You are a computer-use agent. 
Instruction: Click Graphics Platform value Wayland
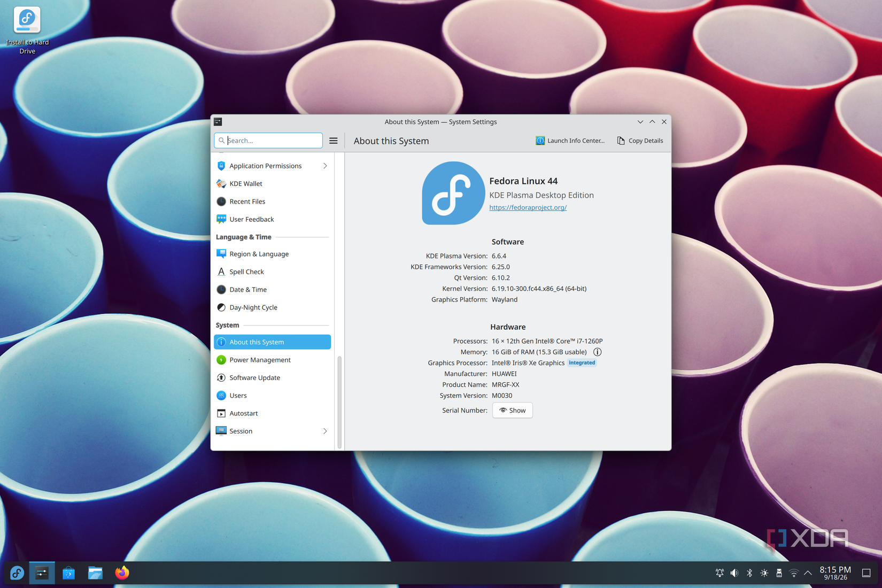[504, 299]
